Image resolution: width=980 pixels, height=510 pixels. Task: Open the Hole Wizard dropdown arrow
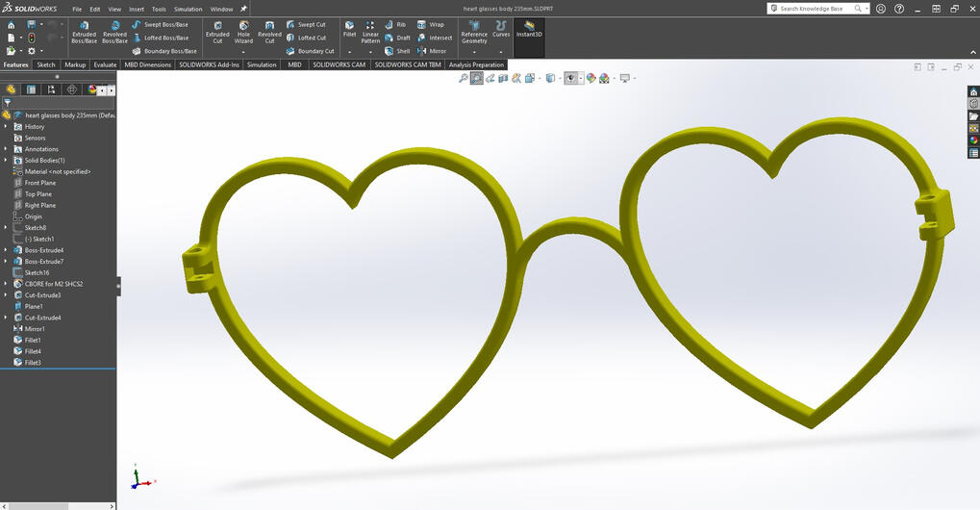click(243, 52)
